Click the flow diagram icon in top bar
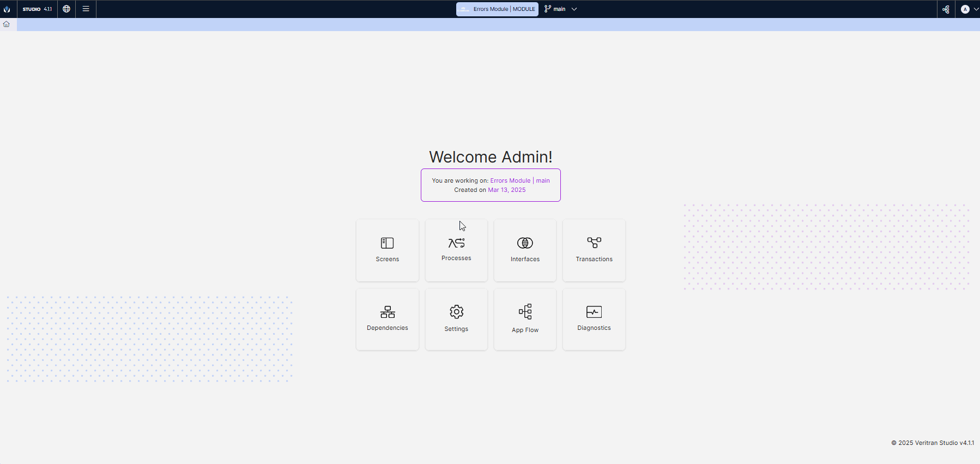The image size is (980, 464). tap(946, 9)
